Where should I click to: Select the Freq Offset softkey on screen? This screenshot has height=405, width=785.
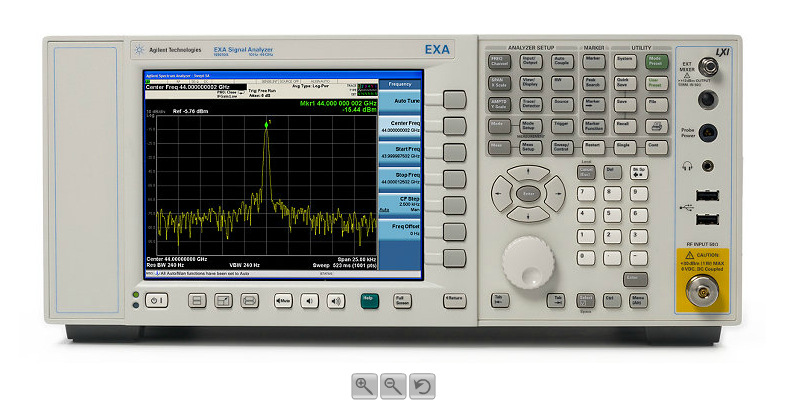point(399,231)
